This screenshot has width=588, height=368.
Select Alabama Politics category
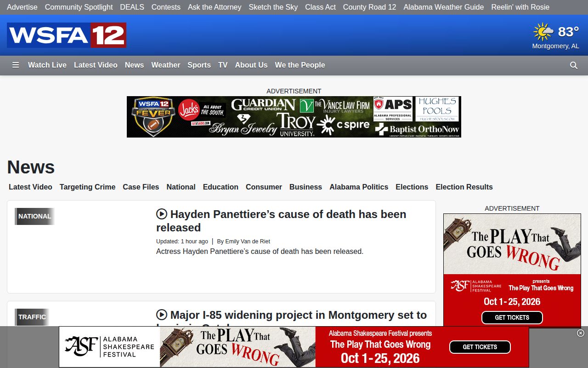pyautogui.click(x=359, y=187)
